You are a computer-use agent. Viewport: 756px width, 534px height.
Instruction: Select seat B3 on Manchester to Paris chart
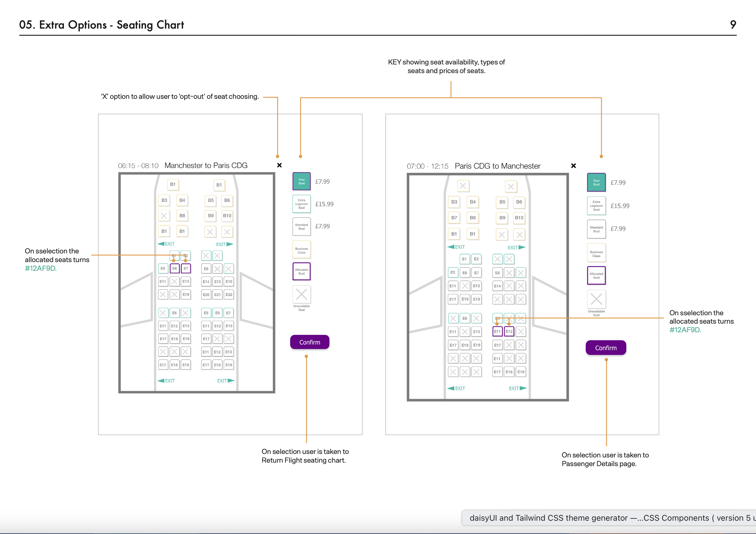164,200
